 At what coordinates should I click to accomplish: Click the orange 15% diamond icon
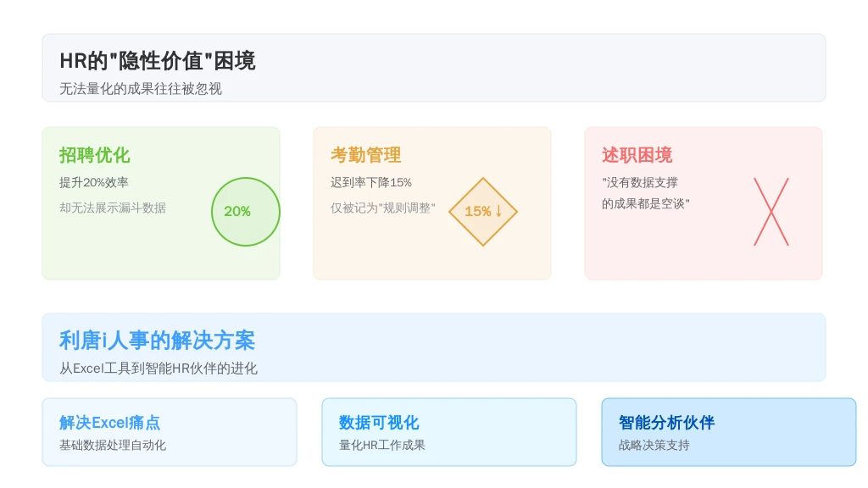[482, 211]
